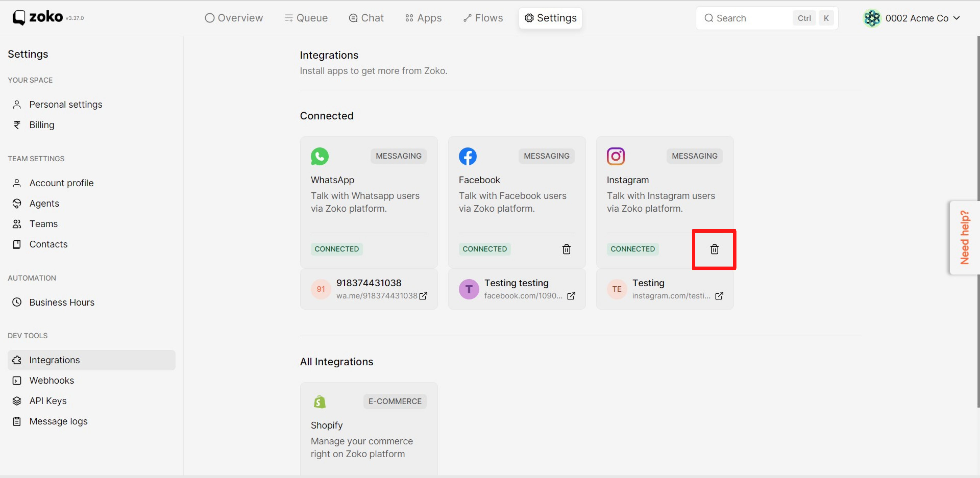The height and width of the screenshot is (478, 980).
Task: Click the search magnifier icon
Action: pyautogui.click(x=708, y=18)
